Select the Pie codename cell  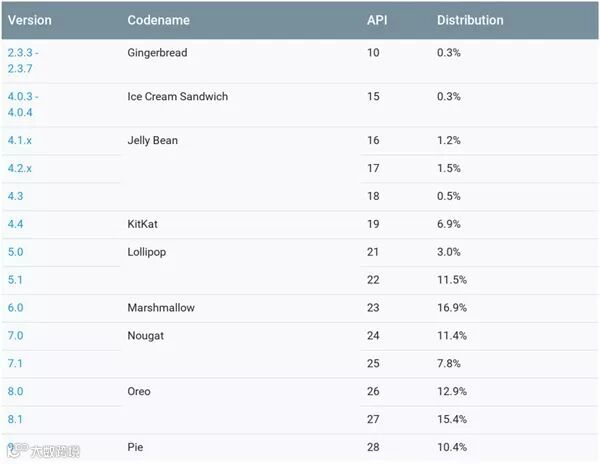(x=137, y=447)
